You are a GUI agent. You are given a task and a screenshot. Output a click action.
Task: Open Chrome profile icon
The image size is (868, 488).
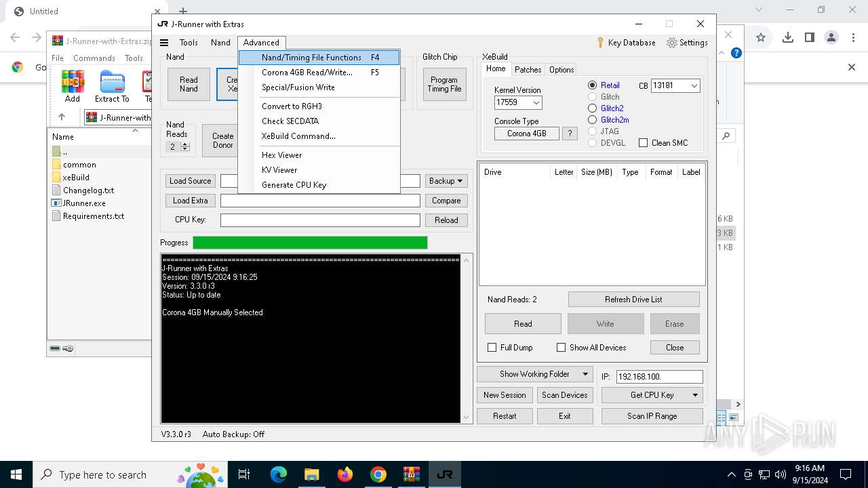coord(831,37)
